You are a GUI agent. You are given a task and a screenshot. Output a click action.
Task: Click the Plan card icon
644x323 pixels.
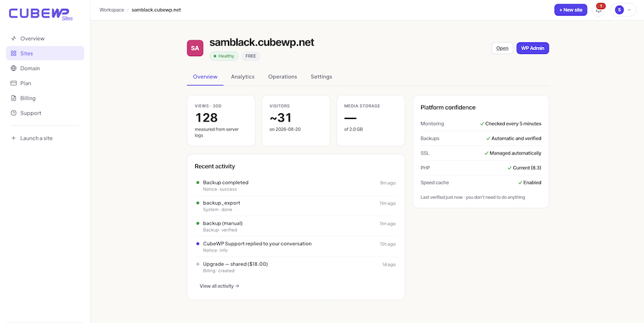(x=14, y=83)
